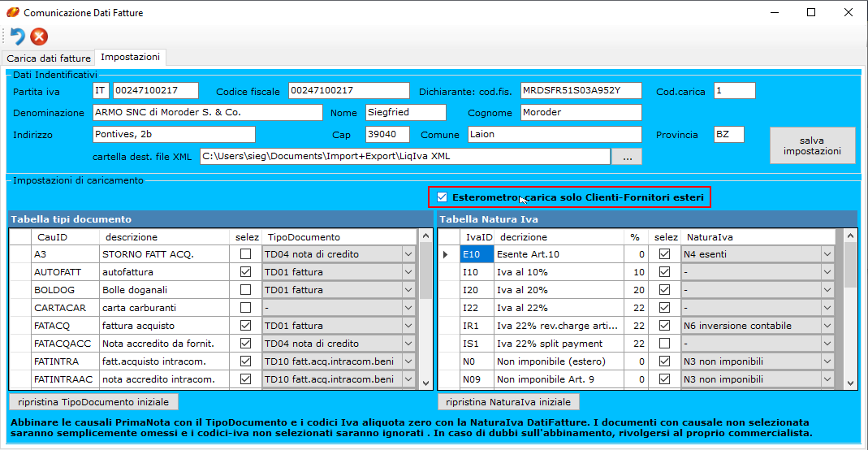Click the browse button for XML folder
The height and width of the screenshot is (450, 868).
click(627, 157)
